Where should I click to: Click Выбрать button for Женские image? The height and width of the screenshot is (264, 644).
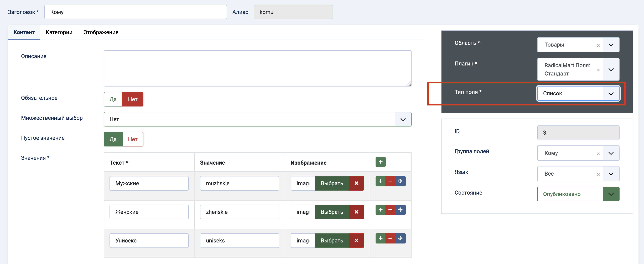[x=332, y=212]
